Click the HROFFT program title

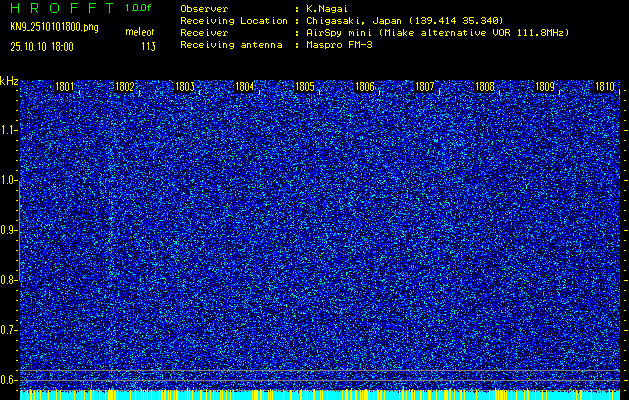pyautogui.click(x=59, y=8)
